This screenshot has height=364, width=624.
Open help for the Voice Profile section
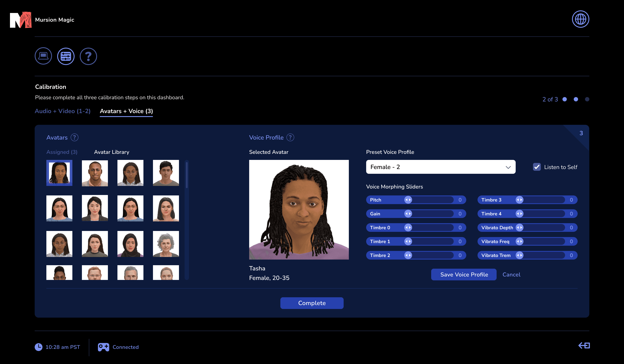coord(290,137)
